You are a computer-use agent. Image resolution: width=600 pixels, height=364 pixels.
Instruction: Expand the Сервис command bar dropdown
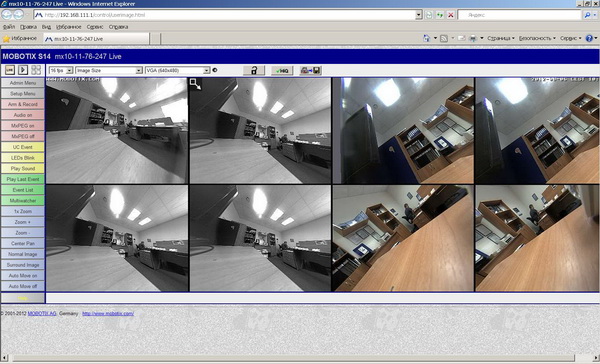tap(571, 38)
